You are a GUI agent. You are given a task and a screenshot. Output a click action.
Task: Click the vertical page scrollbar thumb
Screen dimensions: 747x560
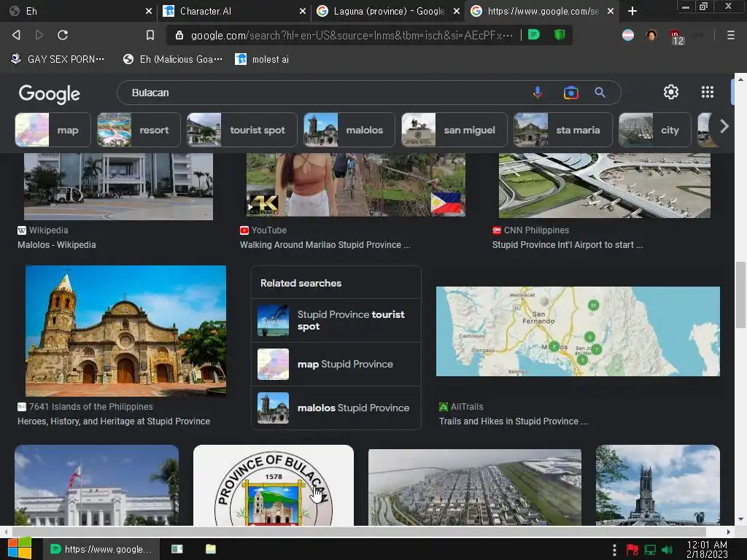[x=740, y=295]
